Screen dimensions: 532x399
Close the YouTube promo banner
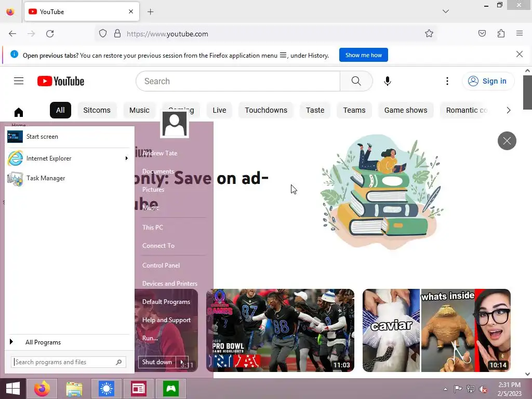507,141
